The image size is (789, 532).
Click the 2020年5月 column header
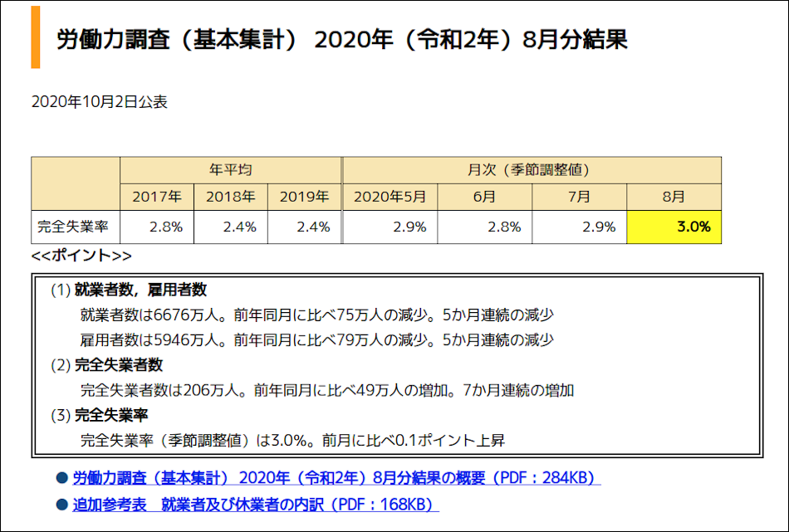[x=390, y=197]
